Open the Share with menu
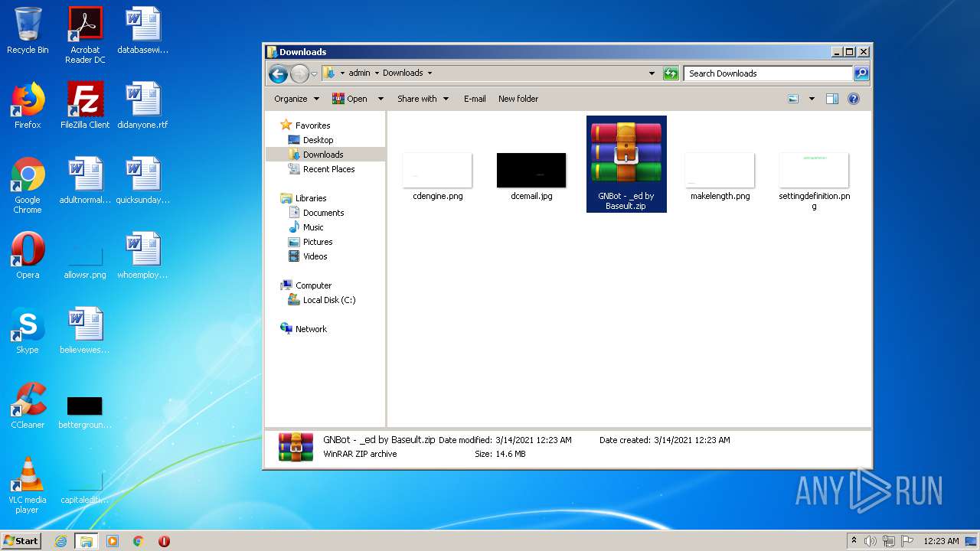This screenshot has height=551, width=980. (423, 99)
